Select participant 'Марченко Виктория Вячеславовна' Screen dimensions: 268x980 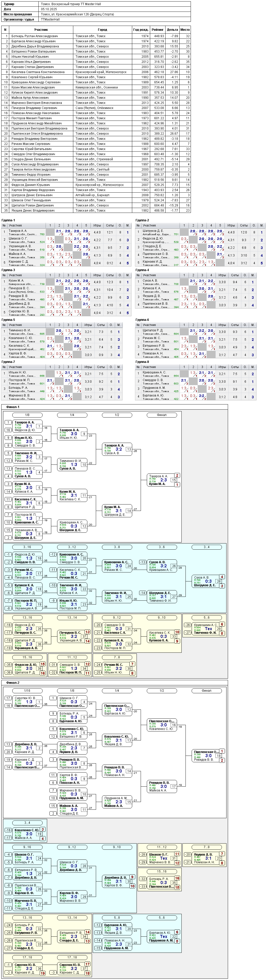coord(36,103)
